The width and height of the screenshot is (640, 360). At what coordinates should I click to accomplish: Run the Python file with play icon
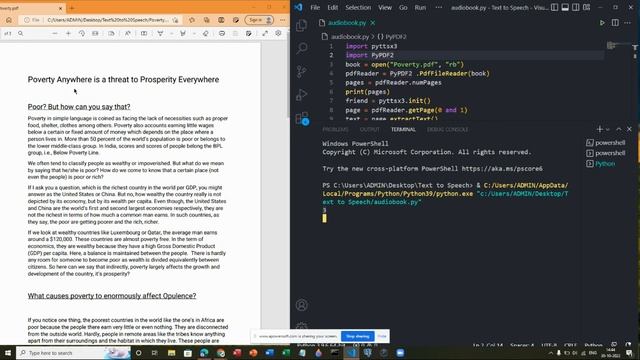[x=602, y=23]
